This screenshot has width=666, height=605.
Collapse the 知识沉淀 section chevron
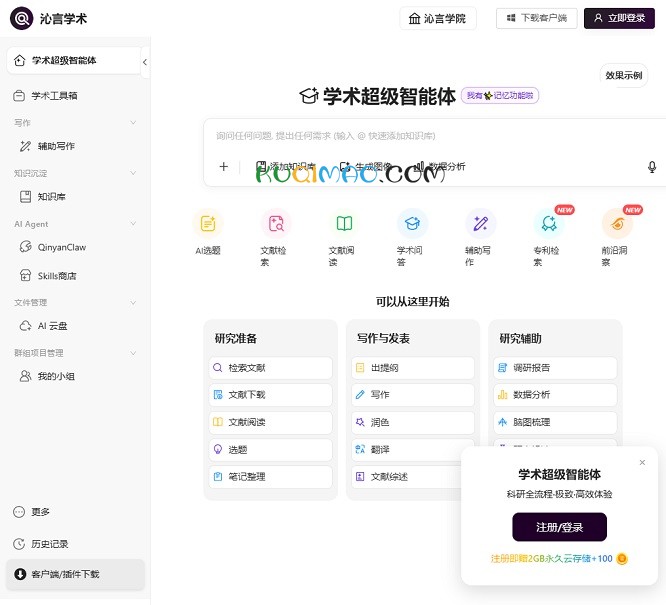[133, 173]
